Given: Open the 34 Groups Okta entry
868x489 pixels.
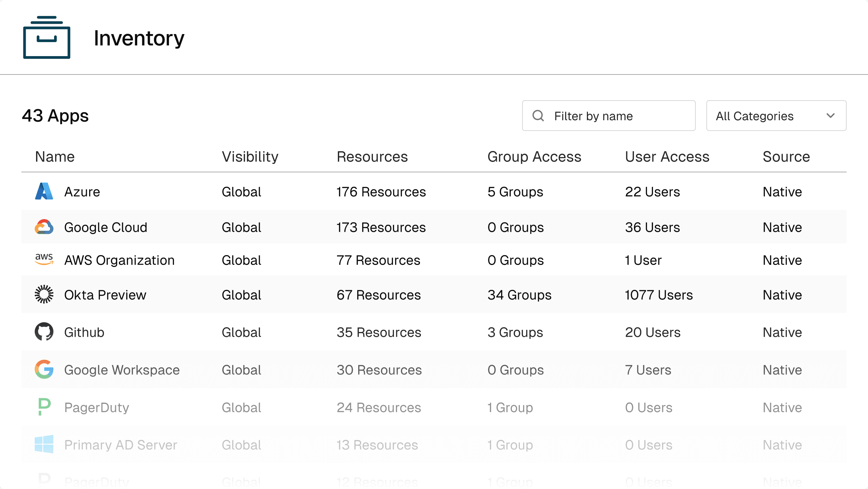Looking at the screenshot, I should click(x=519, y=295).
